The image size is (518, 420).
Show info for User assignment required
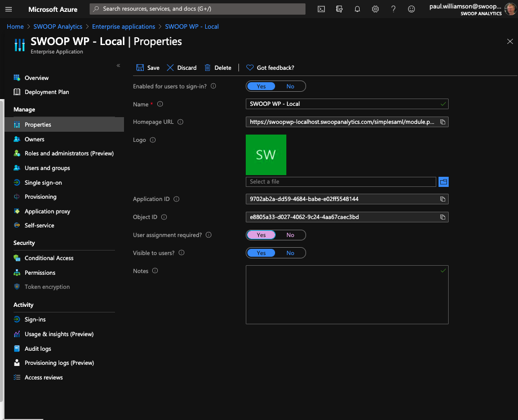tap(209, 235)
